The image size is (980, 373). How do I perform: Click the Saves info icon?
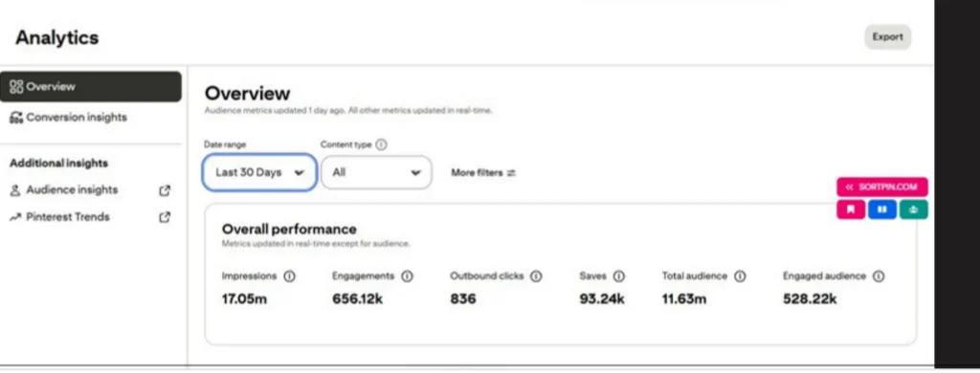coord(619,276)
